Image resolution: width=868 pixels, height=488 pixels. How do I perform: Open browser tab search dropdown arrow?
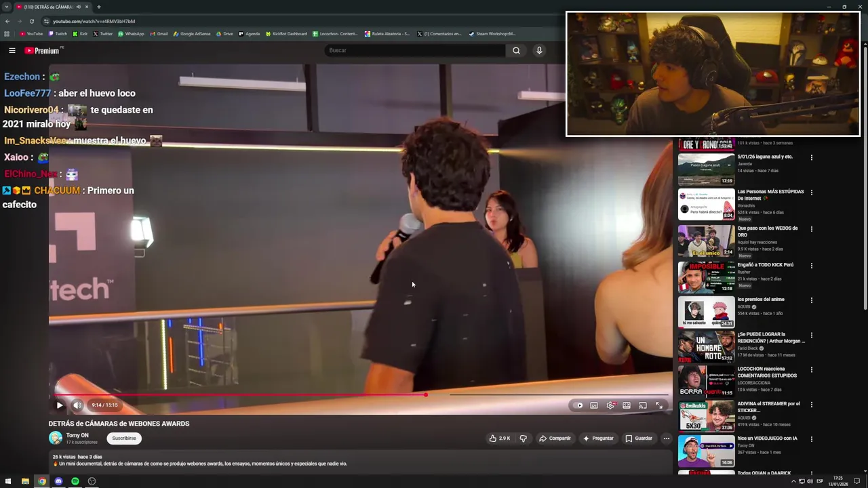pos(7,7)
